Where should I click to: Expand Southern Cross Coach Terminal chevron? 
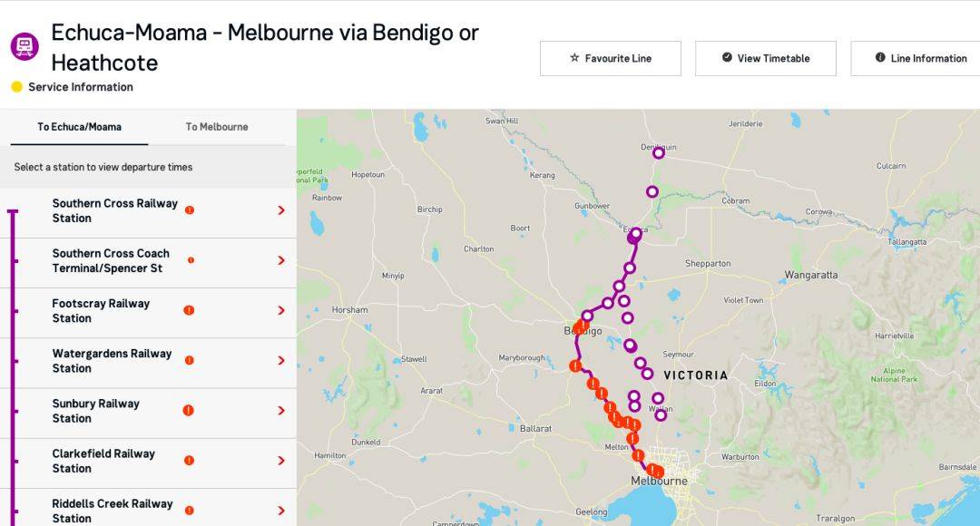(281, 260)
